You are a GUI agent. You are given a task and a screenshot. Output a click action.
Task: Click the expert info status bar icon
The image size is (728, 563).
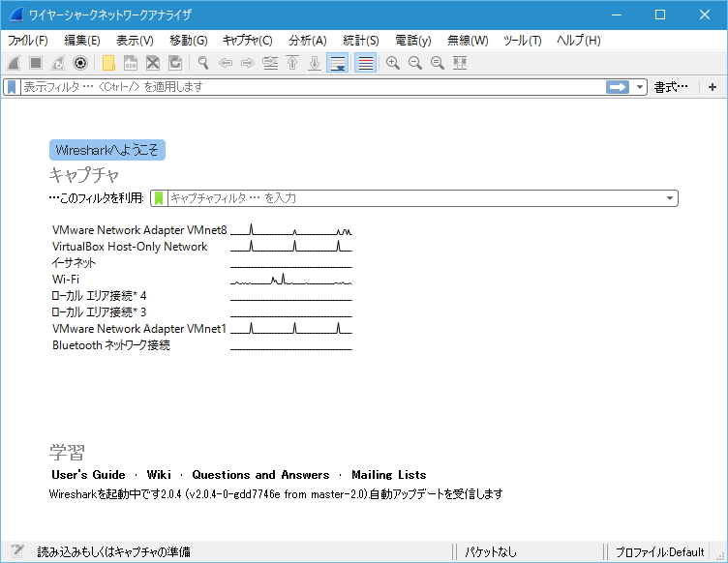(x=17, y=551)
